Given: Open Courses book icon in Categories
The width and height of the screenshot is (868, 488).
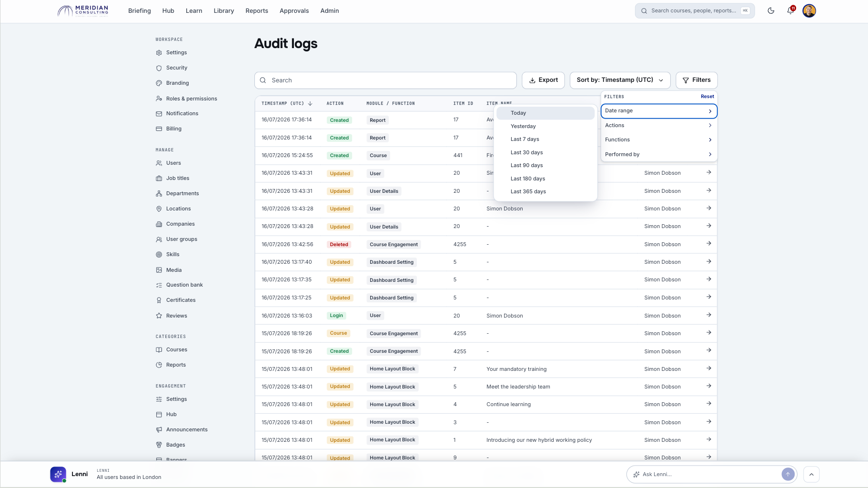Looking at the screenshot, I should pos(159,350).
